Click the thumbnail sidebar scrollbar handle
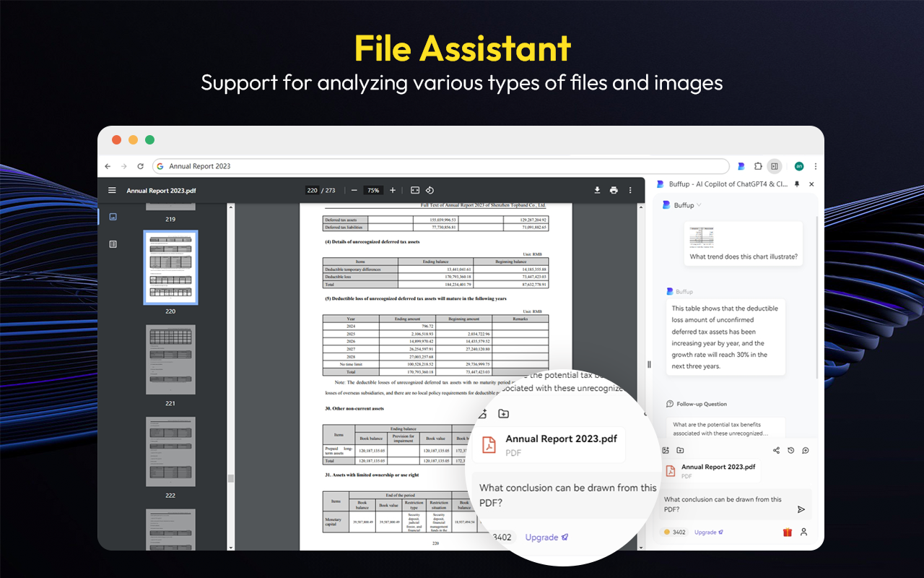Screen dimensions: 924x578 click(x=231, y=478)
